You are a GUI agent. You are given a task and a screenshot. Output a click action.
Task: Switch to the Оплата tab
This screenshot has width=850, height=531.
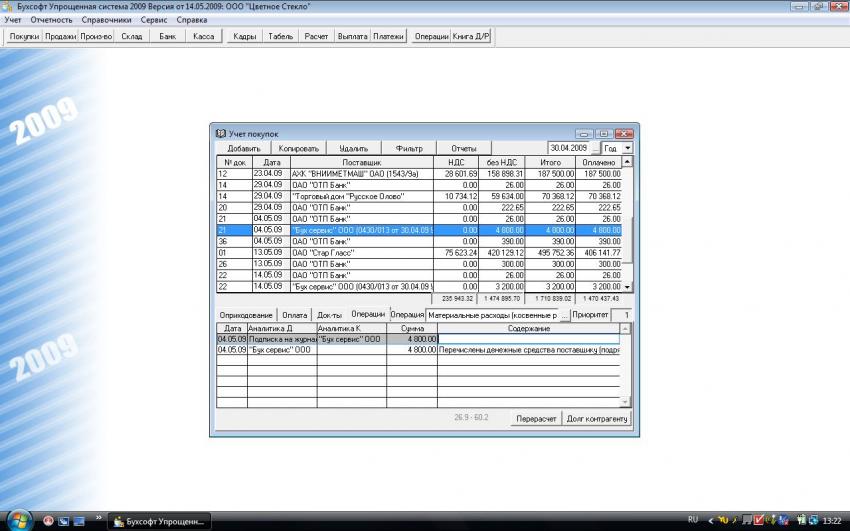pyautogui.click(x=294, y=315)
